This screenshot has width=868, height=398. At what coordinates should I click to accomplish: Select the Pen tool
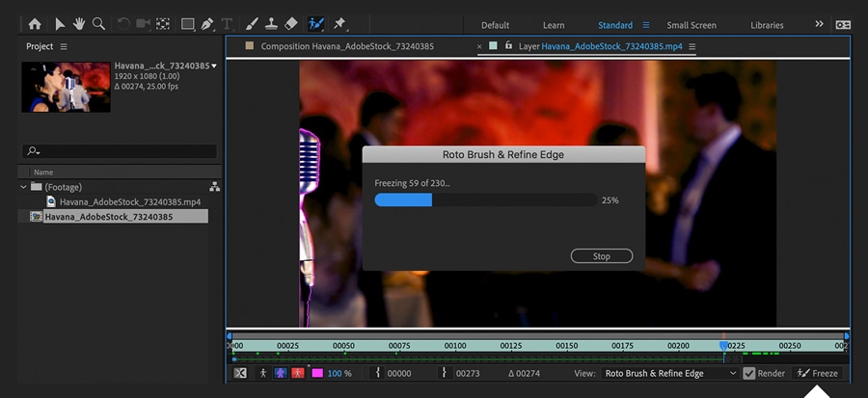207,24
